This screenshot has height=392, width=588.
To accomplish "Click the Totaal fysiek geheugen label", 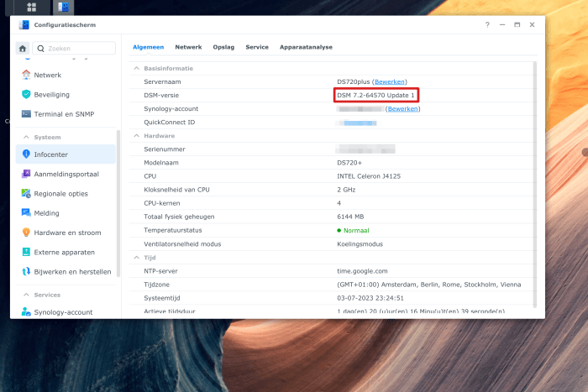I will pos(179,217).
